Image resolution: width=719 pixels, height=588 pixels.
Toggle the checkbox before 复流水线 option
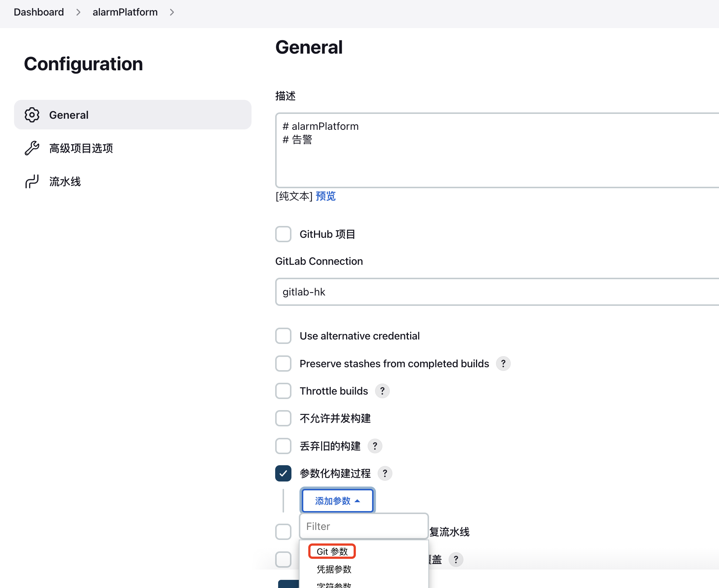(283, 532)
